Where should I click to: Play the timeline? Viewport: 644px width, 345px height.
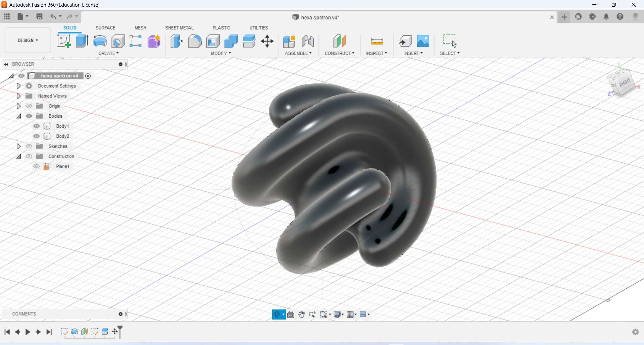28,332
